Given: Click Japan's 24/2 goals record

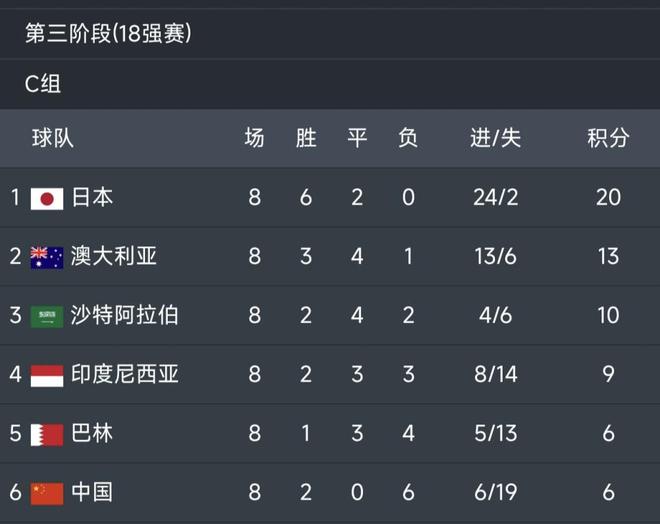Looking at the screenshot, I should click(496, 198).
